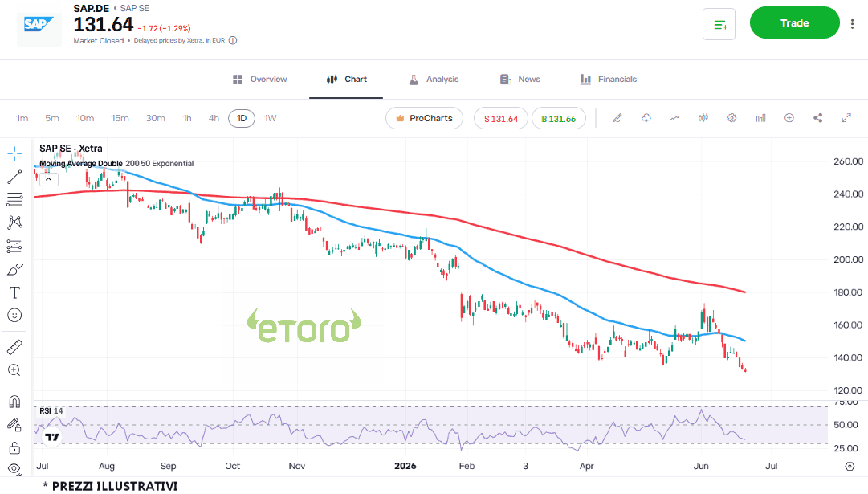Click the green Trade button
868x494 pixels.
794,22
